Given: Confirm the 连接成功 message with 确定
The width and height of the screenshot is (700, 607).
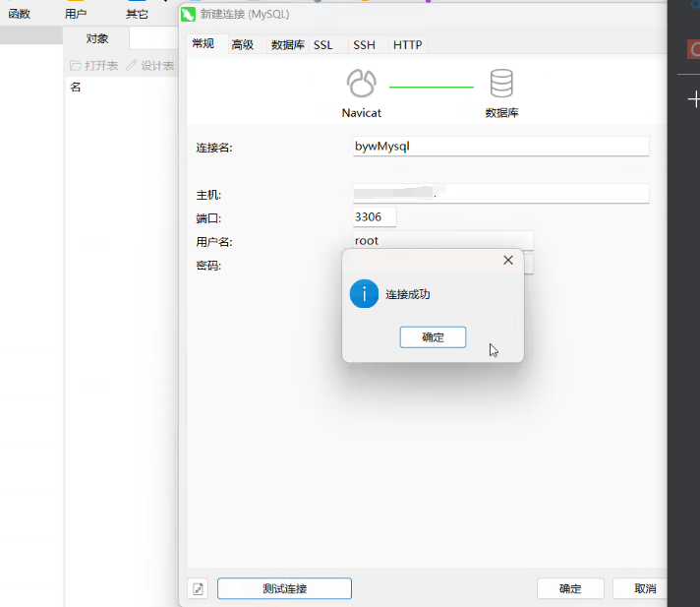Looking at the screenshot, I should (x=433, y=337).
